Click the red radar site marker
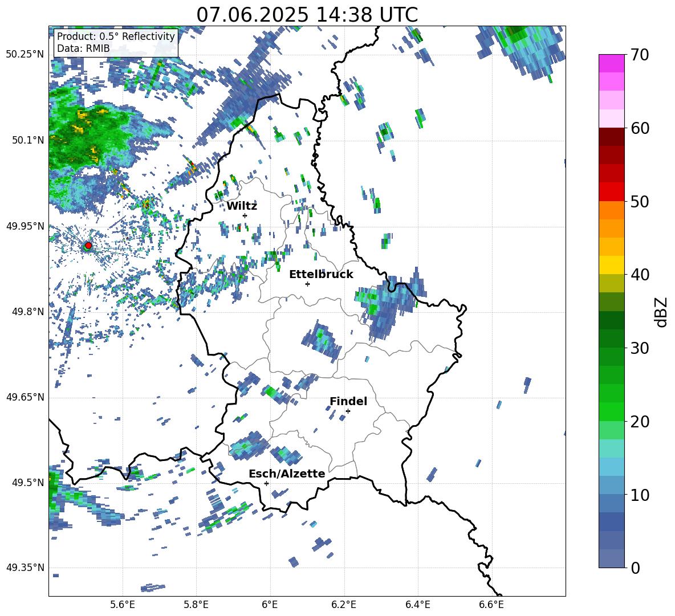 pyautogui.click(x=88, y=246)
